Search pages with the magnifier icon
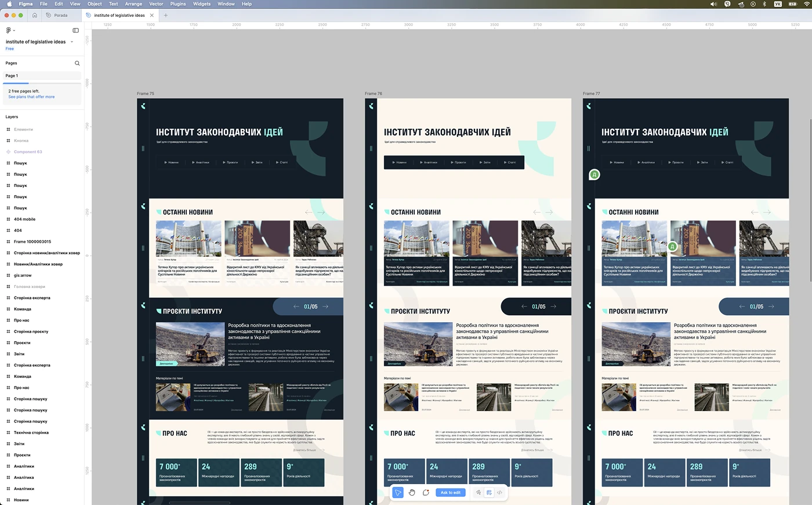The image size is (812, 505). pos(77,63)
